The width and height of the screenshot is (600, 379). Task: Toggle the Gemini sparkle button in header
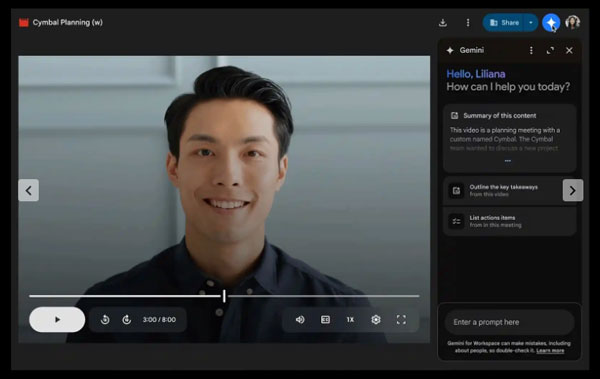coord(551,23)
